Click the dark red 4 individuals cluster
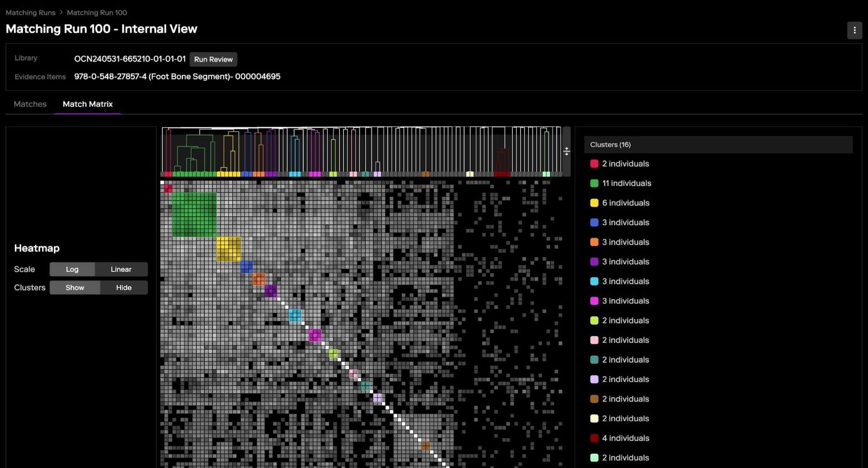Viewport: 868px width, 468px height. pyautogui.click(x=625, y=438)
